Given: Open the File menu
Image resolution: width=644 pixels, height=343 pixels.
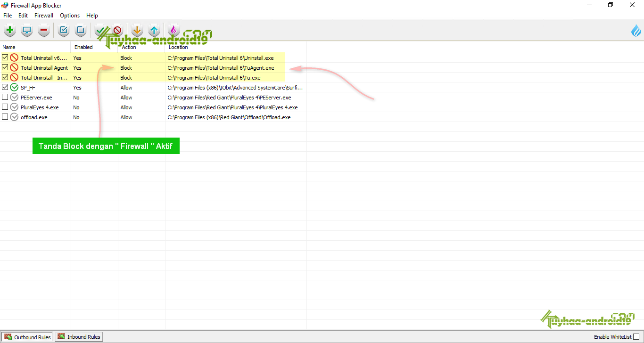Looking at the screenshot, I should coord(8,16).
